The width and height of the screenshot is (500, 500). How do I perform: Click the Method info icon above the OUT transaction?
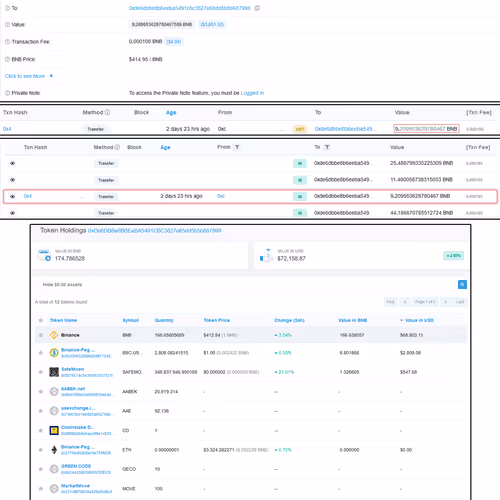107,112
